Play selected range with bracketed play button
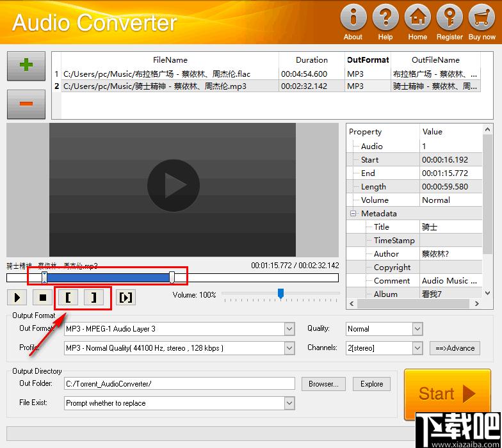Image resolution: width=502 pixels, height=448 pixels. tap(125, 298)
